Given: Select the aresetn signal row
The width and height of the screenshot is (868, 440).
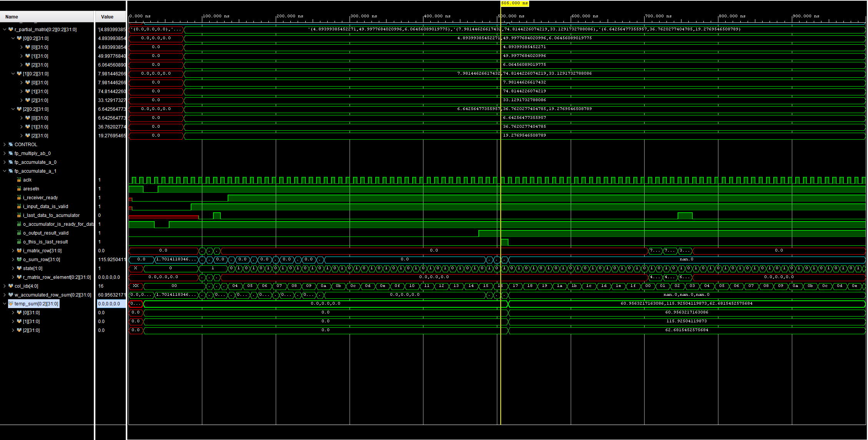Looking at the screenshot, I should 31,189.
